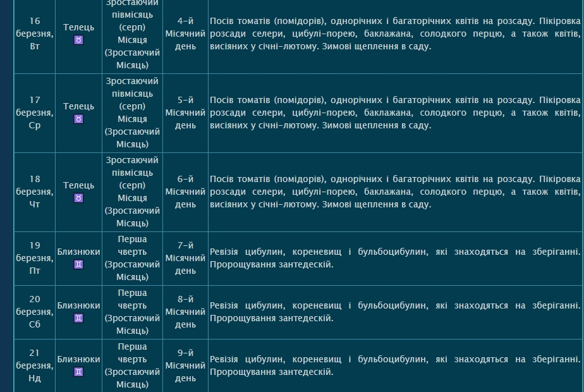Select the date cell '20 березня, Сб'
This screenshot has width=584, height=392.
click(35, 312)
